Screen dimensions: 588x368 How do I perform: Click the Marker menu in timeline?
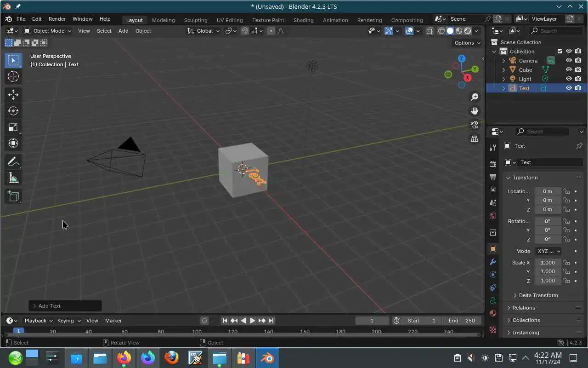pyautogui.click(x=113, y=321)
